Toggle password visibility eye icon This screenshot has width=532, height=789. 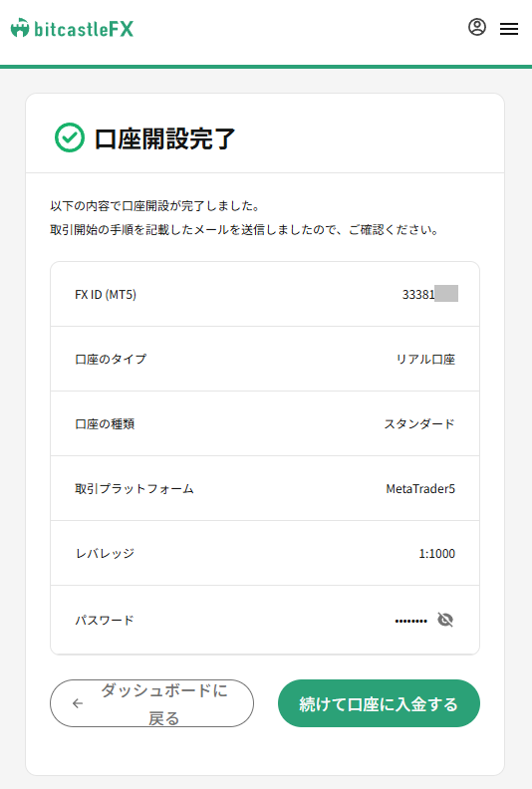pyautogui.click(x=445, y=620)
